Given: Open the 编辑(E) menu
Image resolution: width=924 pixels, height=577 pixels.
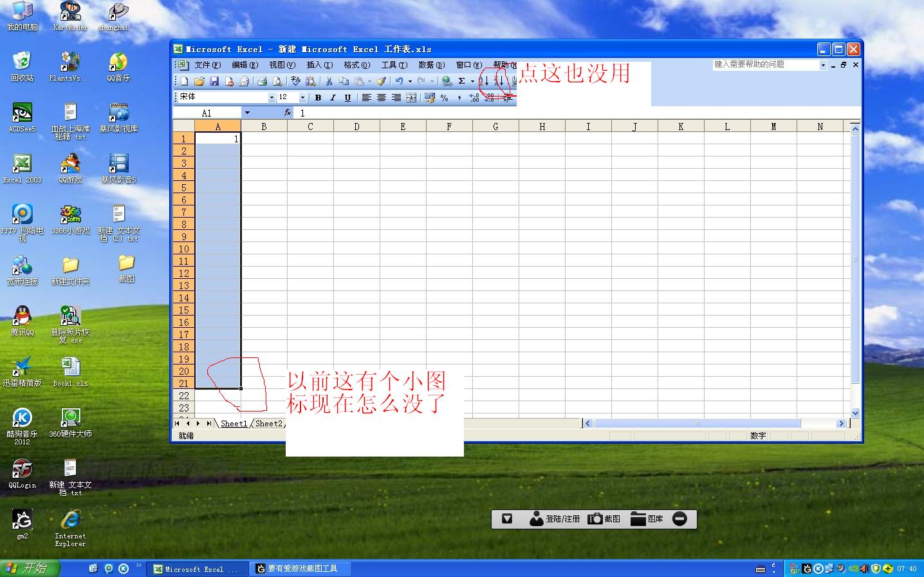Looking at the screenshot, I should 245,65.
